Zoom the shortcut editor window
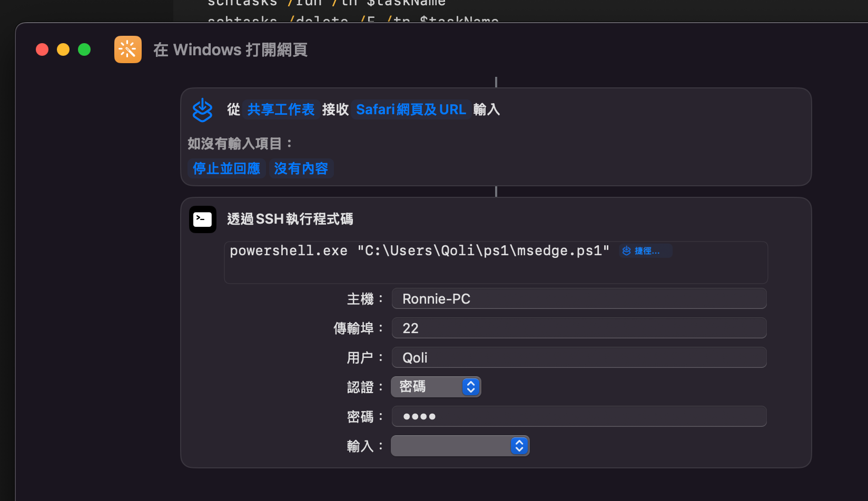868x501 pixels. point(84,49)
